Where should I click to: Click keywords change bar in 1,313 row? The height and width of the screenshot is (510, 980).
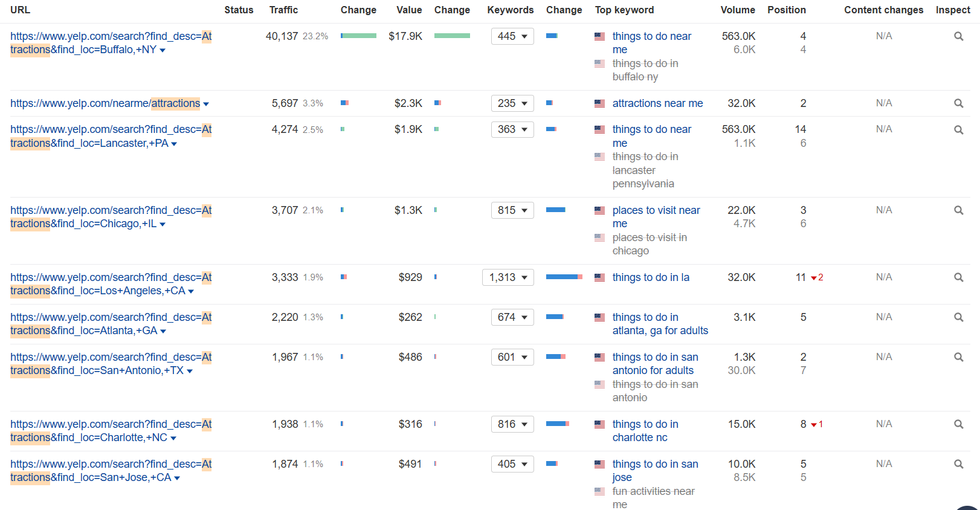(564, 277)
